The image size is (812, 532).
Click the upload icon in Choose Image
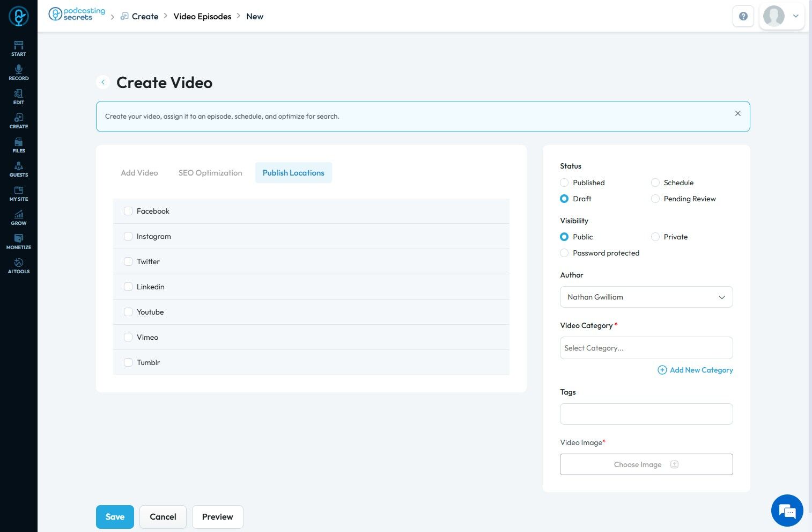(675, 464)
